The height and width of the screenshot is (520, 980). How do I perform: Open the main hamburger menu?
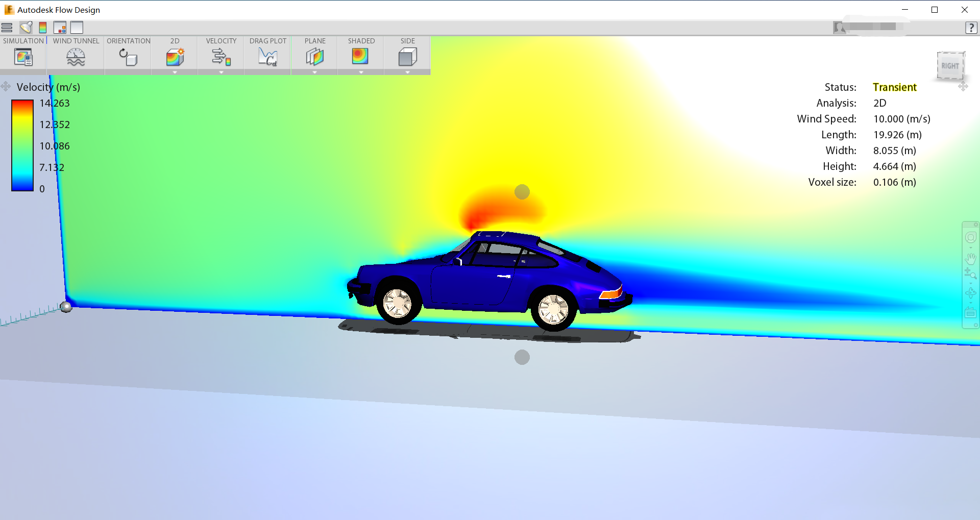click(x=7, y=28)
